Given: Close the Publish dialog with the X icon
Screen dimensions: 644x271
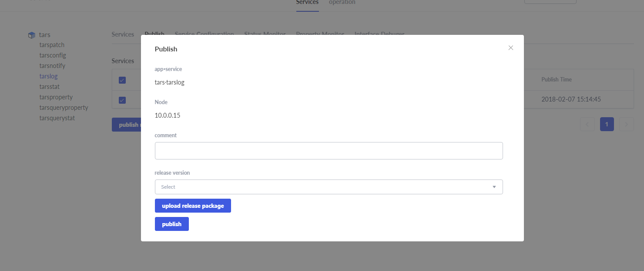Looking at the screenshot, I should point(511,48).
